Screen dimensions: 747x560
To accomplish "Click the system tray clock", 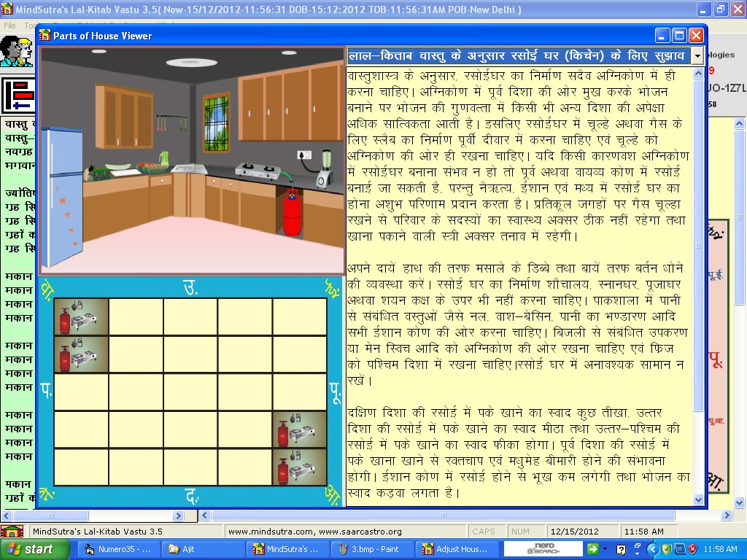I will tap(720, 549).
